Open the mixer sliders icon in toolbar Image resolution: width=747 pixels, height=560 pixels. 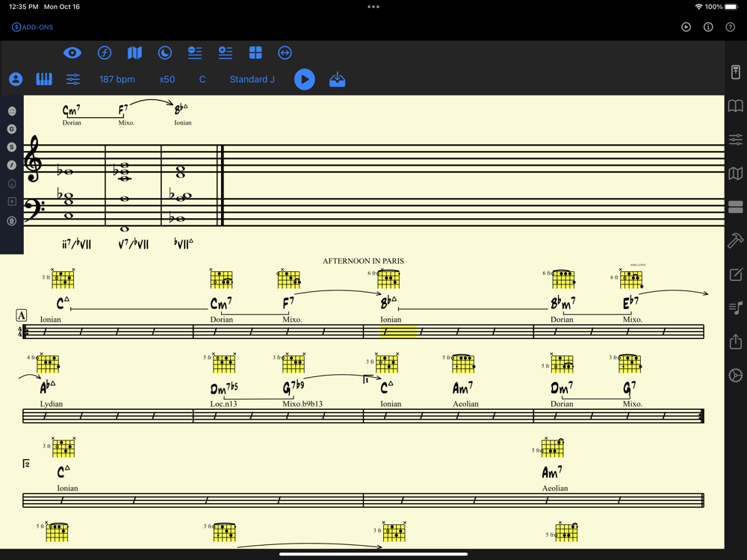click(73, 79)
